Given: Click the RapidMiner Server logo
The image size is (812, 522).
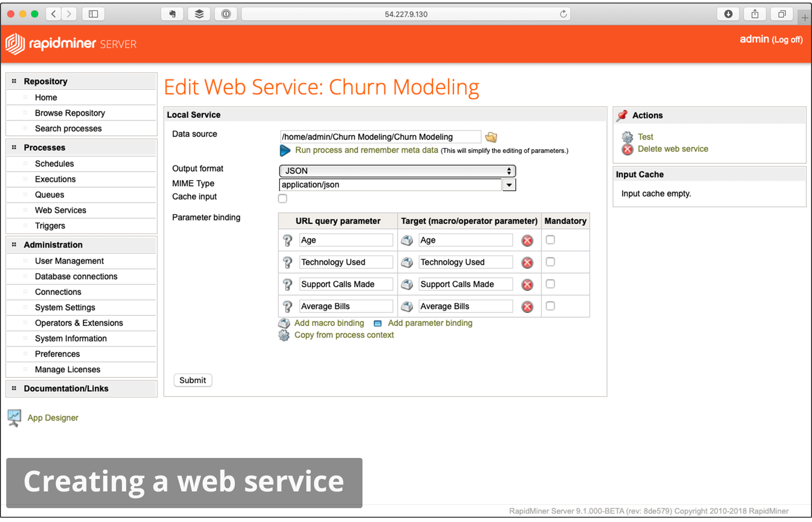Looking at the screenshot, I should [x=71, y=44].
